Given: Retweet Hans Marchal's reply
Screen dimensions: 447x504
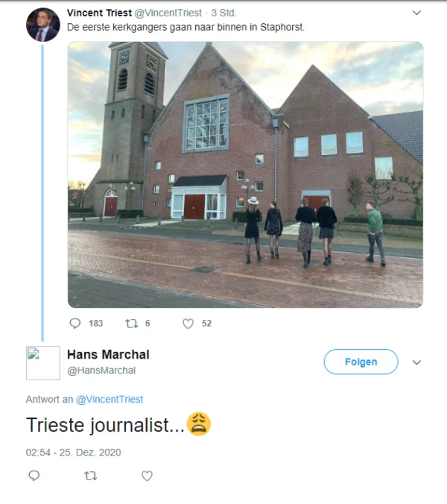Looking at the screenshot, I should pos(90,476).
